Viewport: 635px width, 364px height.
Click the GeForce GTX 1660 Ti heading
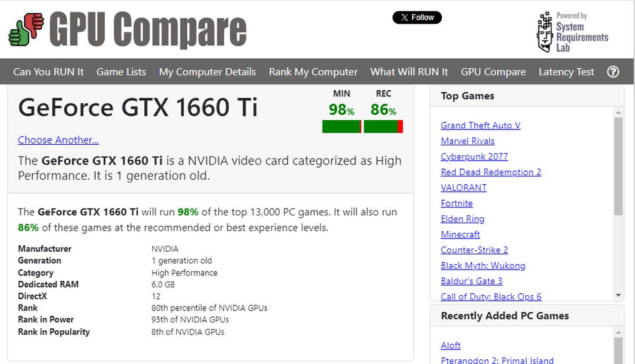click(138, 108)
